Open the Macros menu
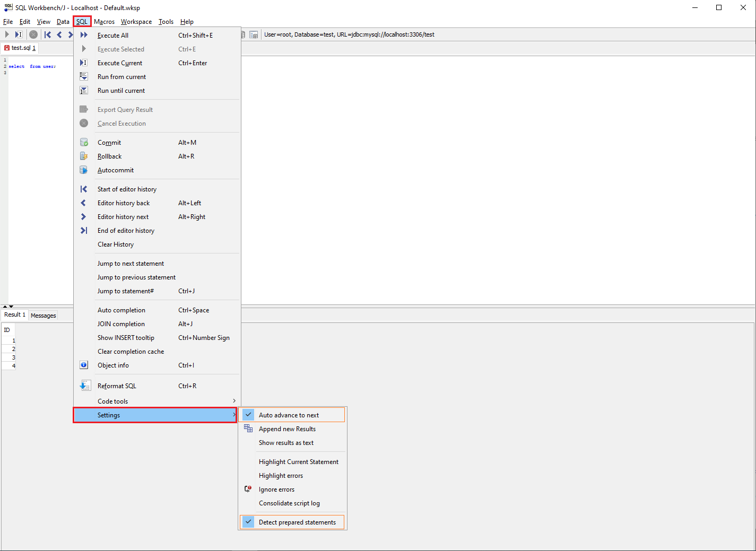 (x=105, y=22)
